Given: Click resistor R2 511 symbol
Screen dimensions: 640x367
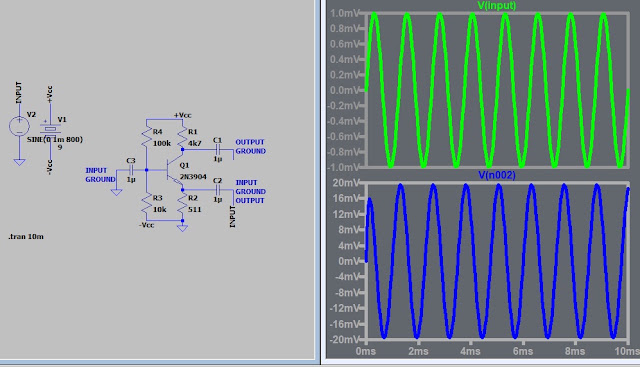Looking at the screenshot, I should point(182,203).
